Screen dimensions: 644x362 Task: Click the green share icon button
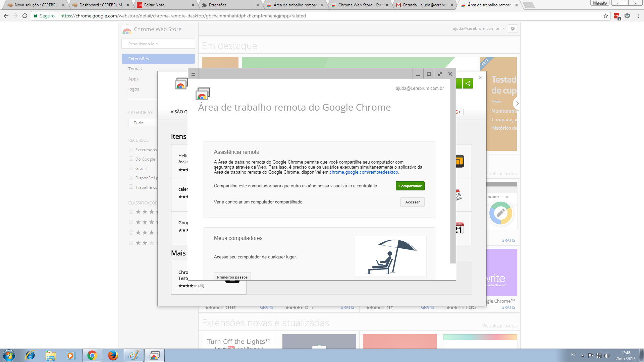tap(468, 83)
